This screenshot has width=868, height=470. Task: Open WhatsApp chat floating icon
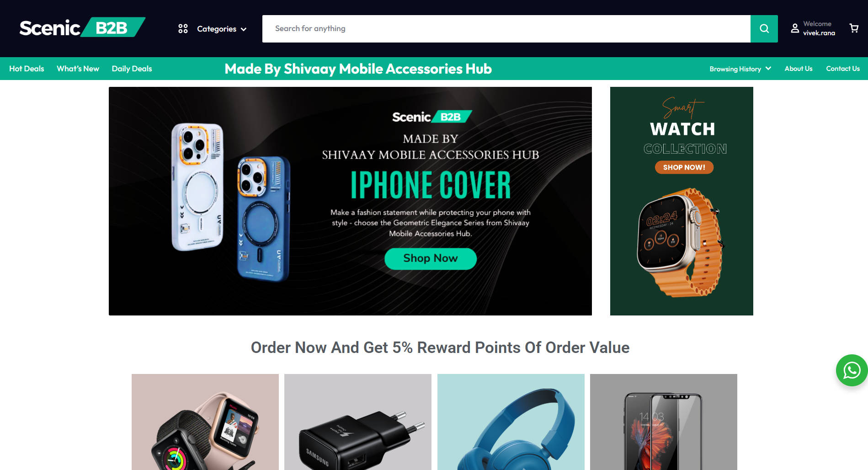click(852, 370)
